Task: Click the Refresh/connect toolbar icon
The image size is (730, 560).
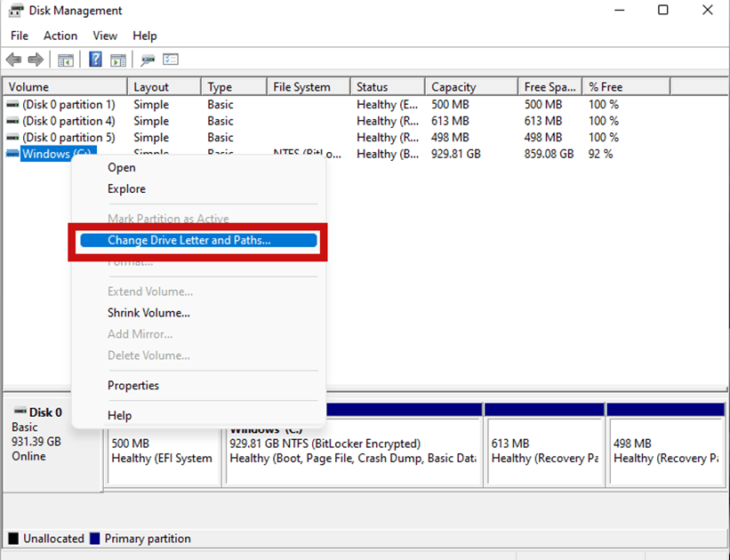Action: pyautogui.click(x=148, y=60)
